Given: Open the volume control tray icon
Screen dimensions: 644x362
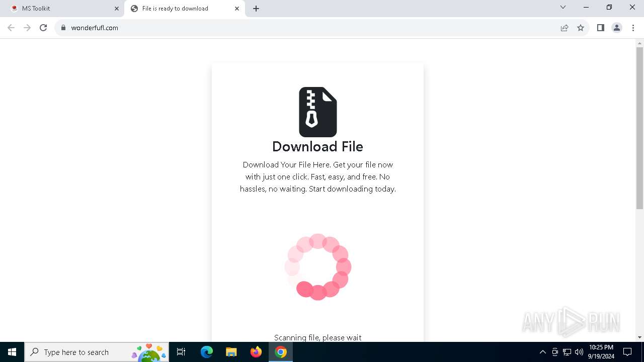Looking at the screenshot, I should coord(579,352).
